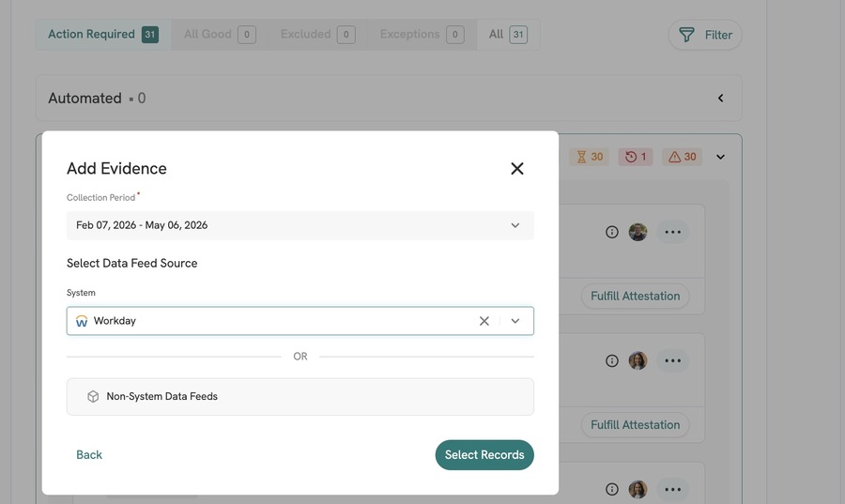Click the first Fulfill Attestation button
The image size is (845, 504).
click(636, 297)
